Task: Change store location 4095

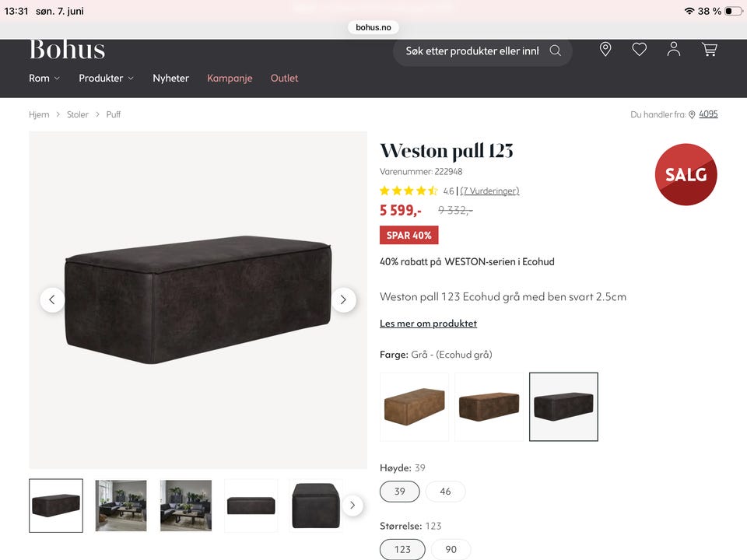Action: click(708, 114)
